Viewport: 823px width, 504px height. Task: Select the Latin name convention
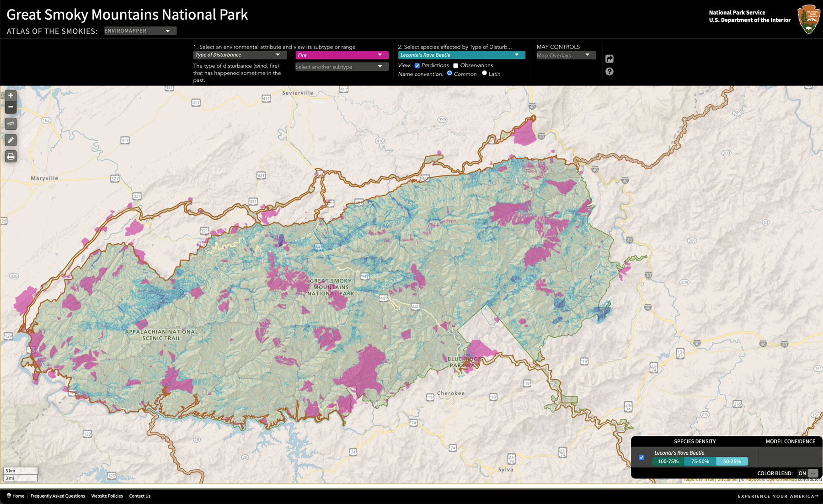(x=484, y=73)
